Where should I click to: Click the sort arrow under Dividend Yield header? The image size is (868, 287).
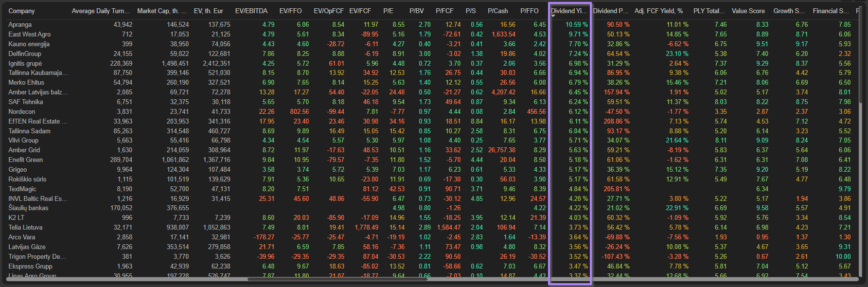point(553,17)
